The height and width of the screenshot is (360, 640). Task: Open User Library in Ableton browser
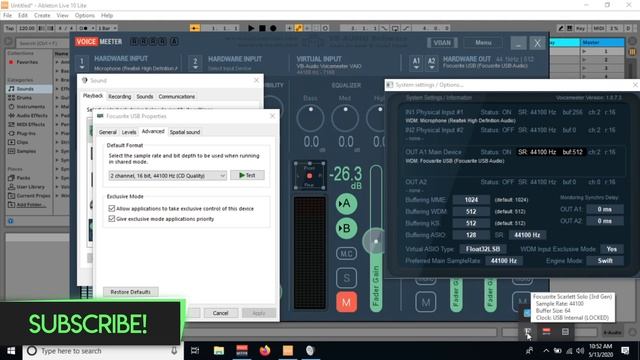pos(29,187)
